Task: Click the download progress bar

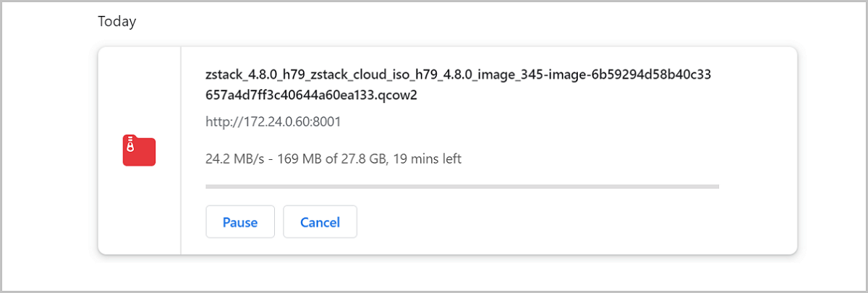Action: coord(461,187)
